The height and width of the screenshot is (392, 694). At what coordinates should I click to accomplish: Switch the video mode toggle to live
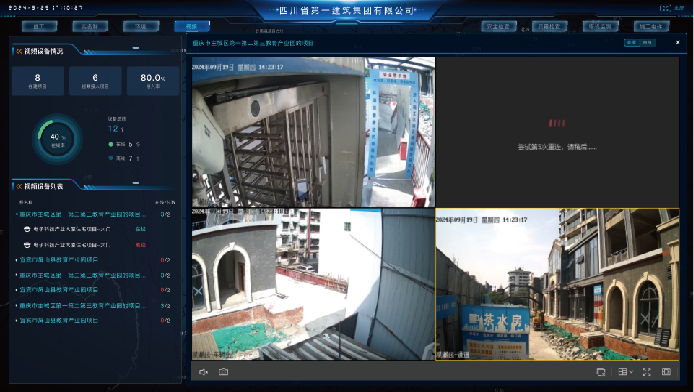coord(632,42)
